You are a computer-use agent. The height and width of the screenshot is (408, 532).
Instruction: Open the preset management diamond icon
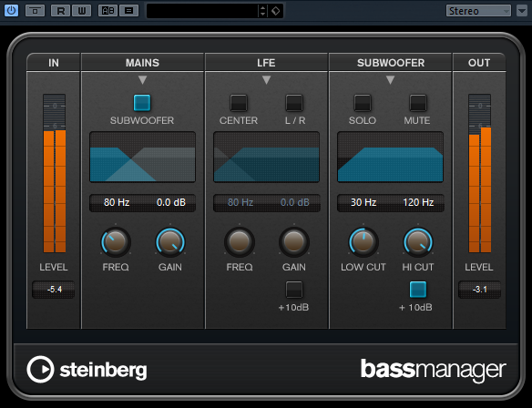pos(275,11)
